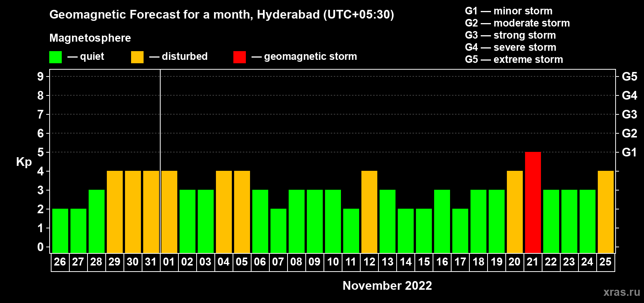Select the green bar for day 26

60,231
